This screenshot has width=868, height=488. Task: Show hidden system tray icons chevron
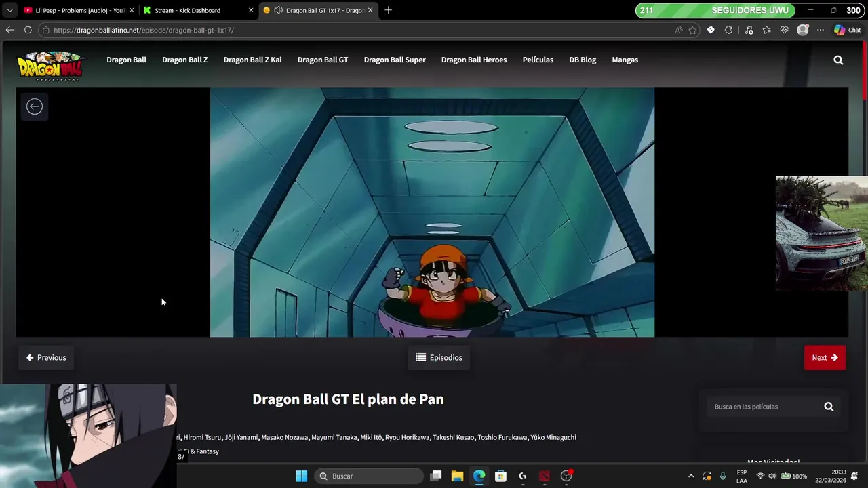pos(691,476)
